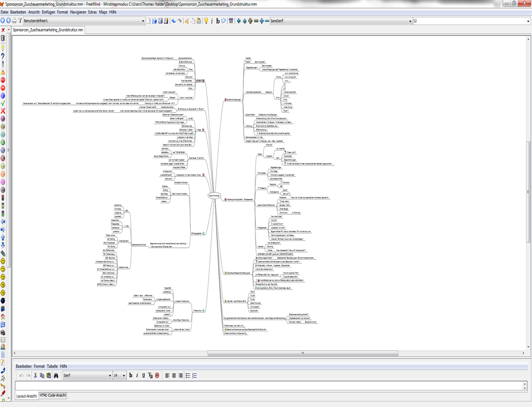Add the red traffic light icon
This screenshot has height=407, width=532.
tap(3, 198)
